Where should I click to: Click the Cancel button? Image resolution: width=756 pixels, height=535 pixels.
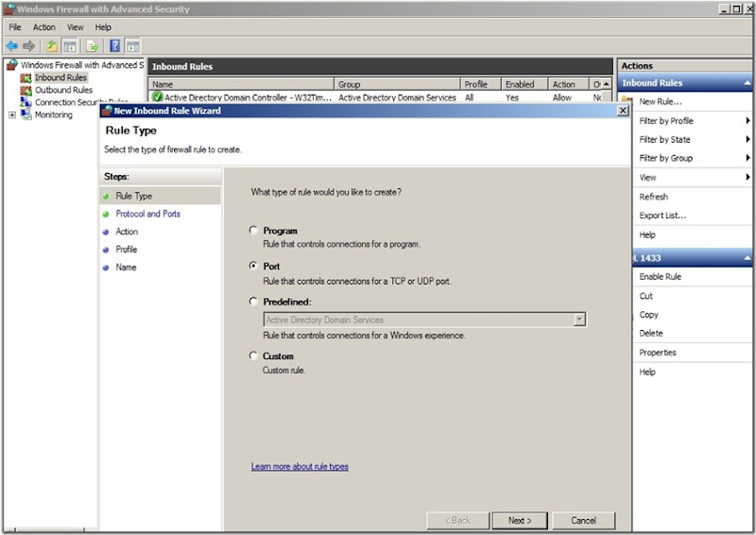(x=583, y=521)
